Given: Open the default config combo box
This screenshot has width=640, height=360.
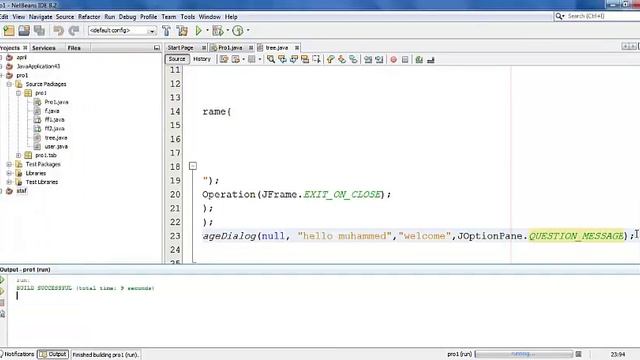Looking at the screenshot, I should pyautogui.click(x=122, y=31).
